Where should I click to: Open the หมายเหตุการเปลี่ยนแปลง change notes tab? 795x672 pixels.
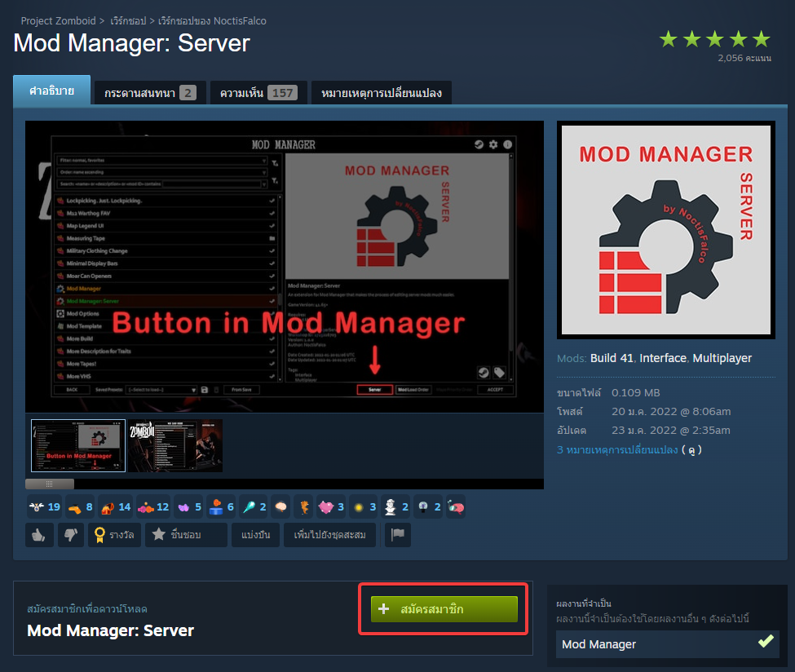coord(382,93)
